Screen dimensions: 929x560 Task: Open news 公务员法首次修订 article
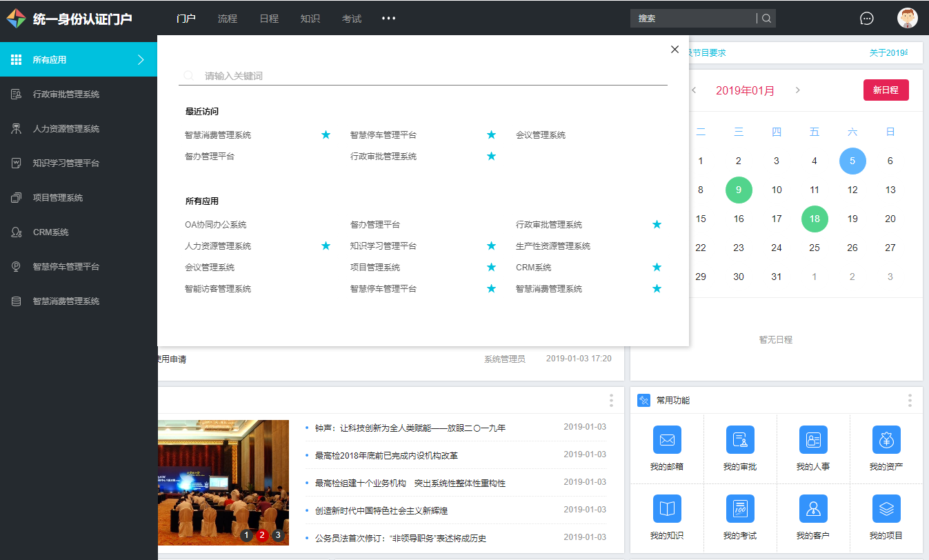[x=401, y=539]
